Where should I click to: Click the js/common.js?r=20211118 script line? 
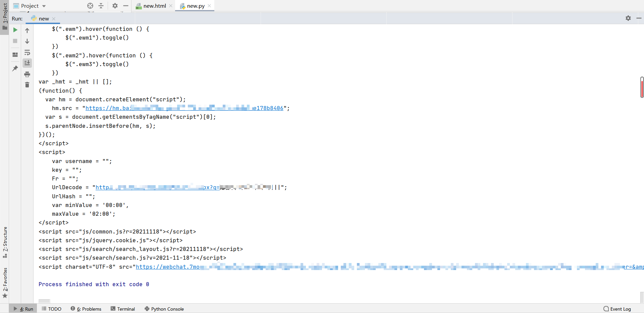[x=117, y=231]
